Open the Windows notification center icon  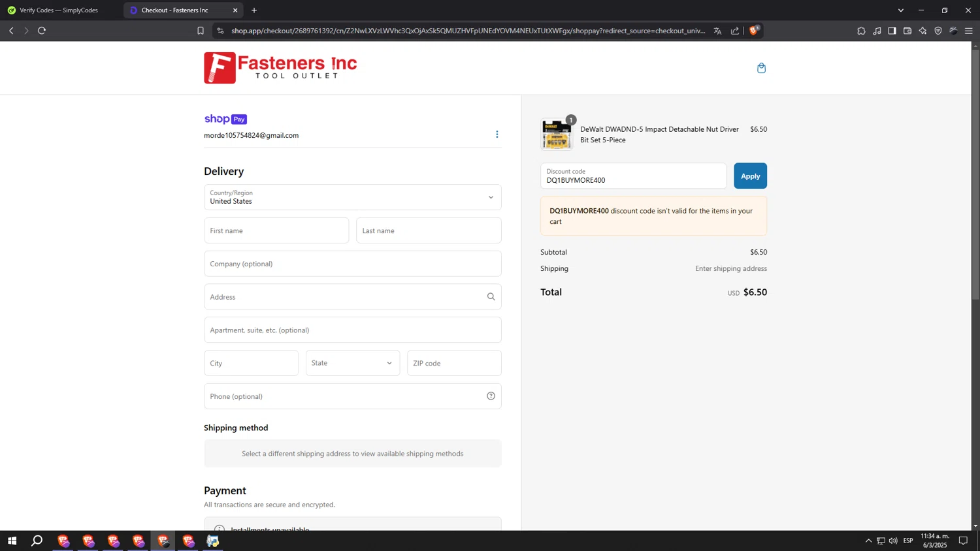963,541
